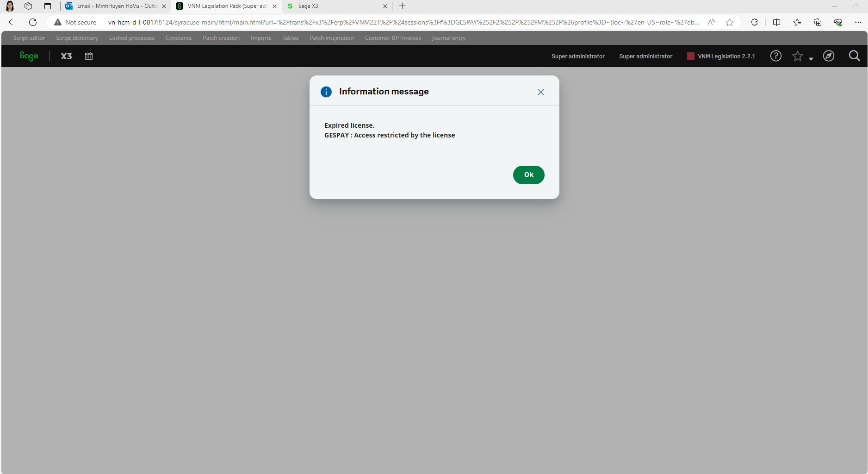Viewport: 868px width, 474px height.
Task: Open the compass navigation icon
Action: point(828,56)
